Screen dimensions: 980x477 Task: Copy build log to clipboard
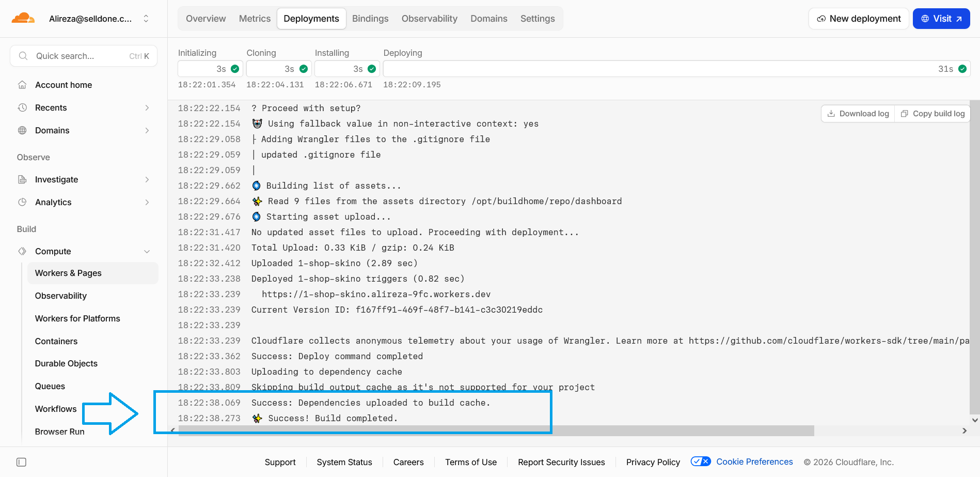(x=932, y=114)
